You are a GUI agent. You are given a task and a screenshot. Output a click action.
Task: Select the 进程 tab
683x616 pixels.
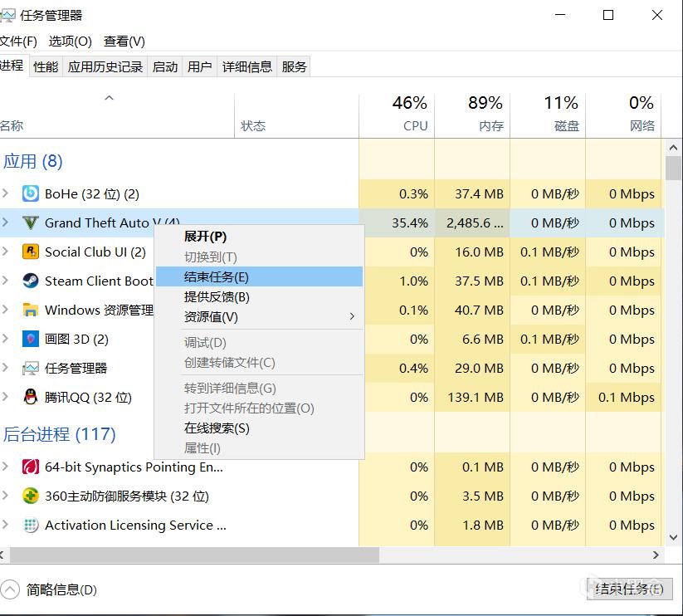(x=13, y=66)
